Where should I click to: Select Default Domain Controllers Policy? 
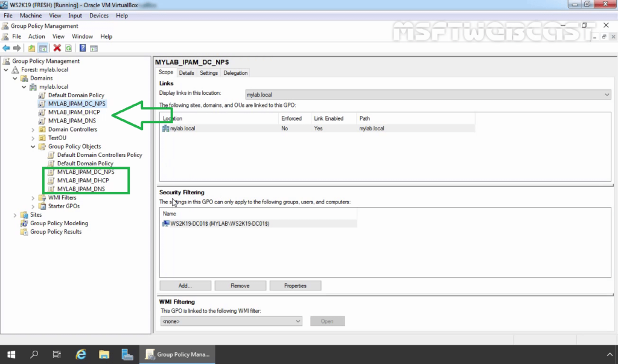coord(100,155)
